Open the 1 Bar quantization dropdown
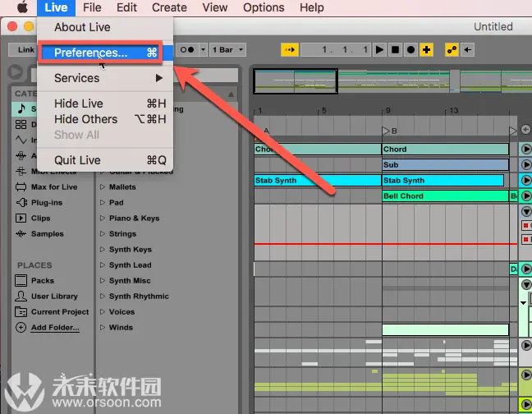 (x=227, y=50)
